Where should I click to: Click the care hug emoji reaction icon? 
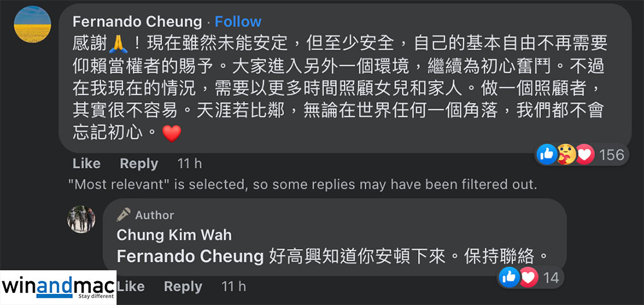[565, 154]
